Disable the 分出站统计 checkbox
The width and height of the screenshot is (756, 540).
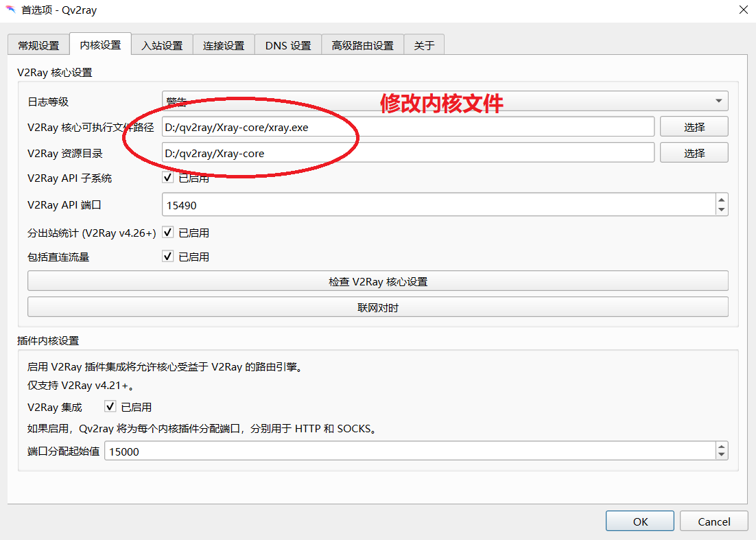click(x=168, y=233)
